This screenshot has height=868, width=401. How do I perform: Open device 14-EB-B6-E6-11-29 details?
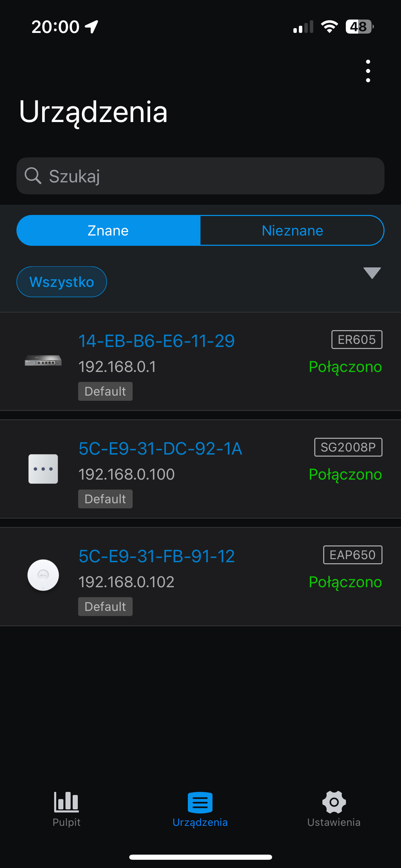click(x=156, y=341)
